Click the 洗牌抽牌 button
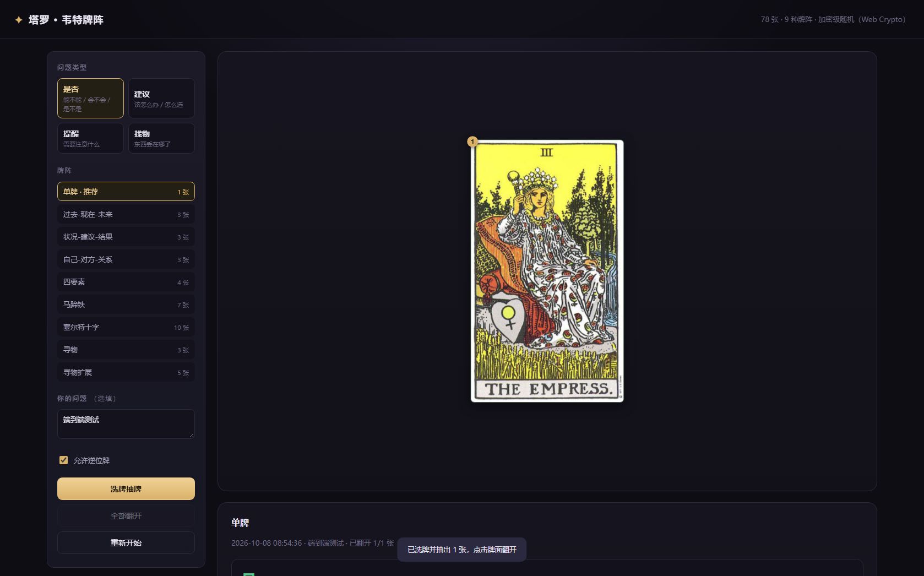Screen dimensions: 924x576 pos(126,489)
